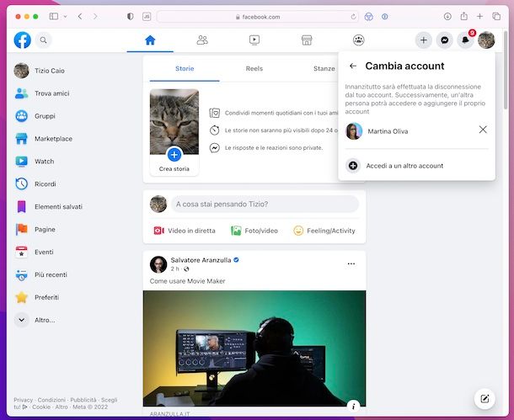Toggle the Safari sidebar button
Image resolution: width=514 pixels, height=420 pixels.
[x=53, y=16]
